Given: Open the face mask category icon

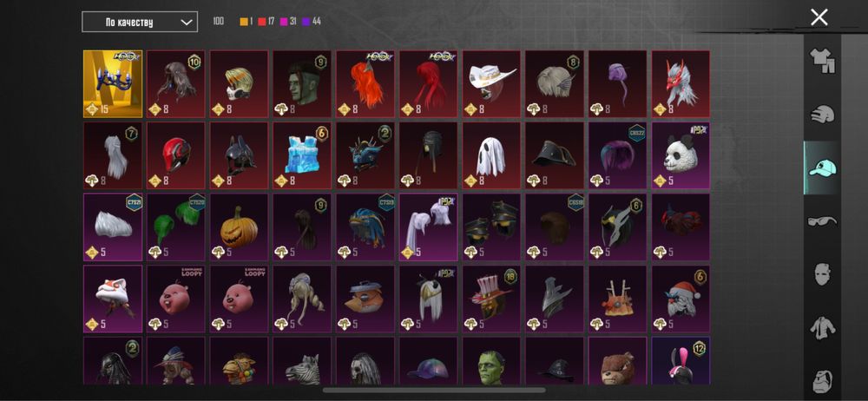Looking at the screenshot, I should 823,274.
